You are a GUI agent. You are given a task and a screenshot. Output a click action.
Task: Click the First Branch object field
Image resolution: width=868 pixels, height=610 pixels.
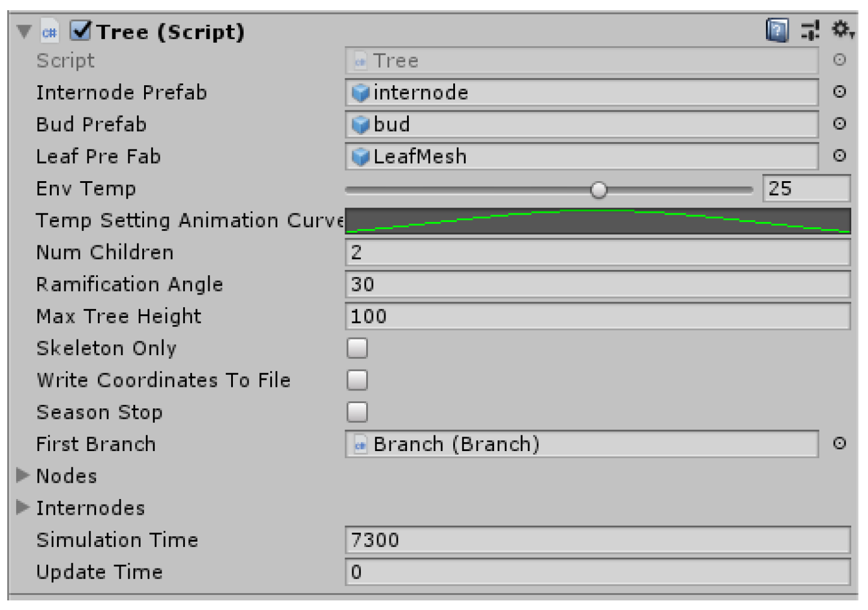pyautogui.click(x=582, y=444)
